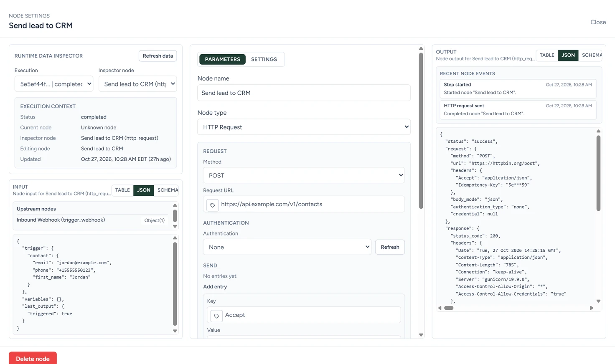Viewport: 615px width, 364px height.
Task: Click the down arrow of the parameters panel scrollbar
Action: coord(421,335)
